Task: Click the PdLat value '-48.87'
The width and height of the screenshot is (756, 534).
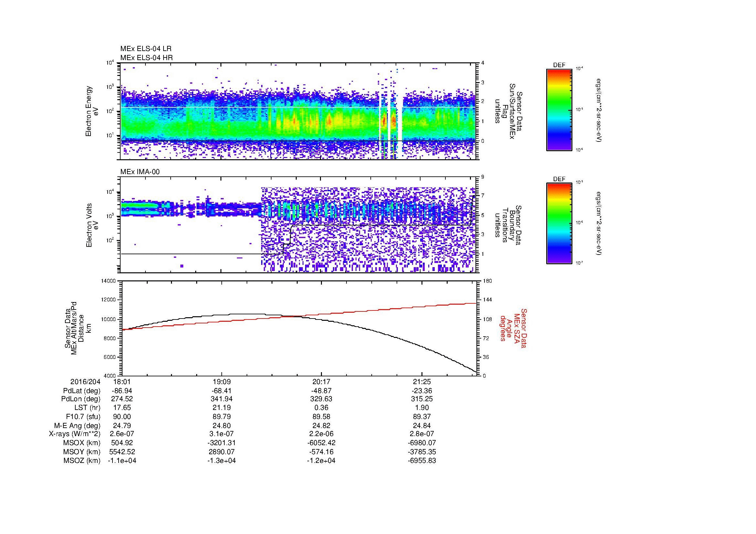Action: click(x=322, y=391)
